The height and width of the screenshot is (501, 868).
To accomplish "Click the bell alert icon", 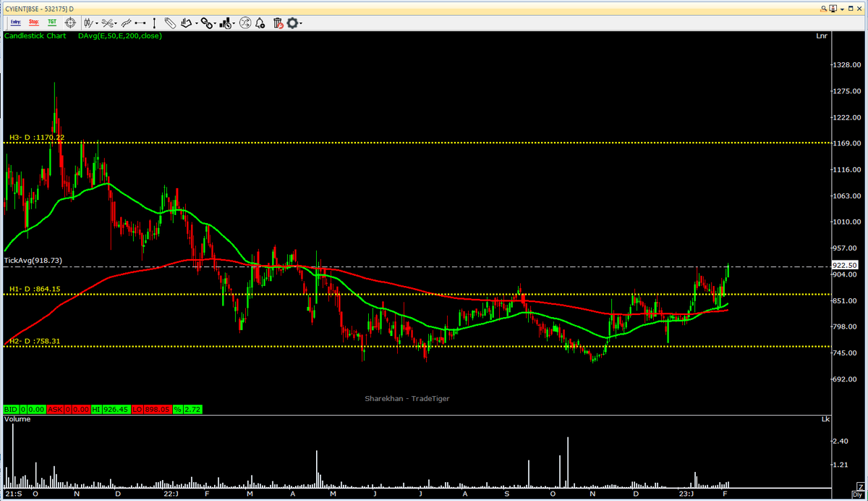I will point(260,23).
